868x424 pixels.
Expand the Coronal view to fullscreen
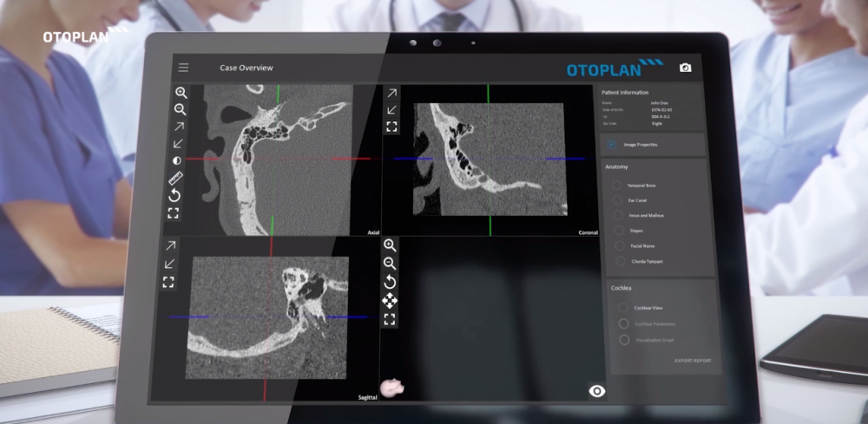[392, 127]
